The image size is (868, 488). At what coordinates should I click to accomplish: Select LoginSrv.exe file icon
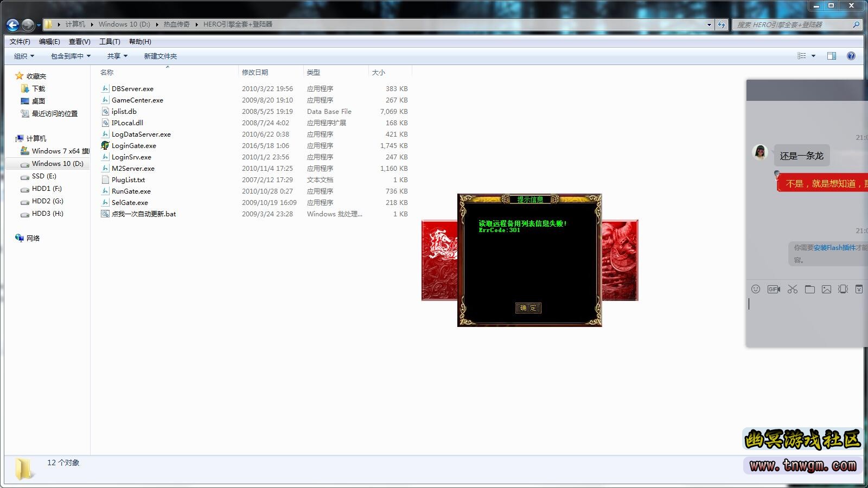tap(105, 157)
